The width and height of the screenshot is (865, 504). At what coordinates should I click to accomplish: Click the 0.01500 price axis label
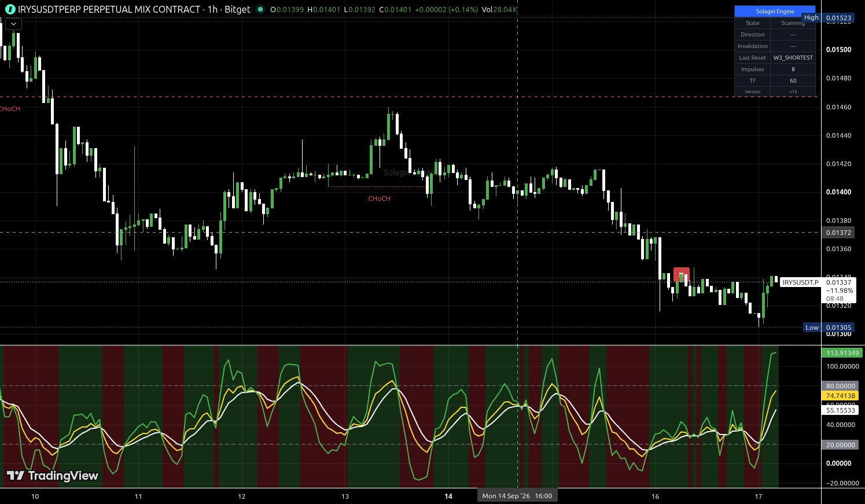point(838,50)
